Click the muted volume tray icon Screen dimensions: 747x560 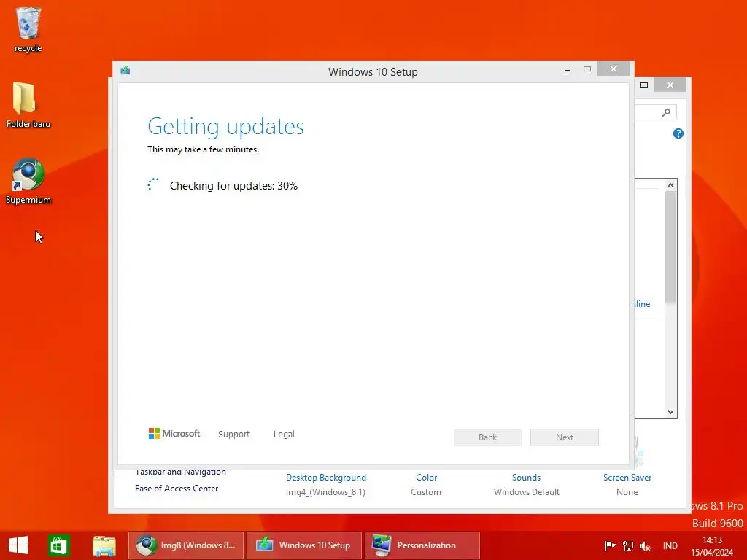click(x=646, y=545)
